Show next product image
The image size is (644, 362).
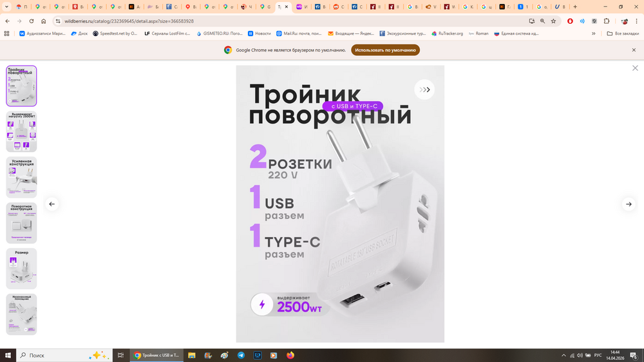(x=629, y=204)
